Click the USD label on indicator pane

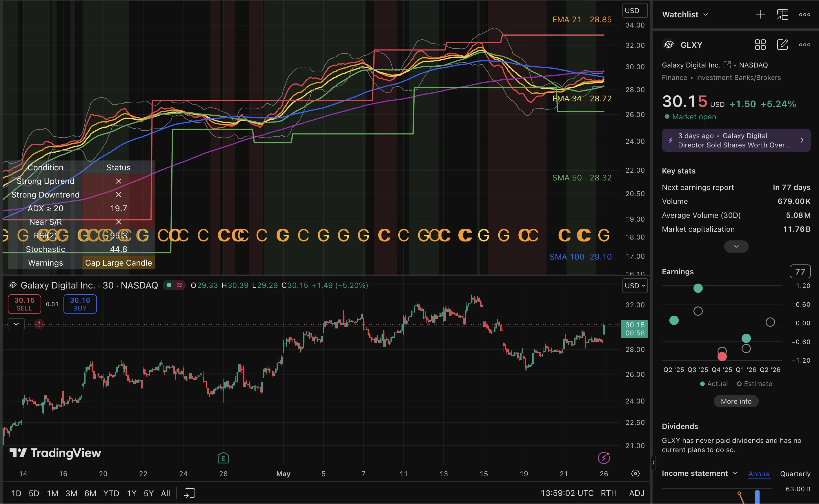point(635,11)
